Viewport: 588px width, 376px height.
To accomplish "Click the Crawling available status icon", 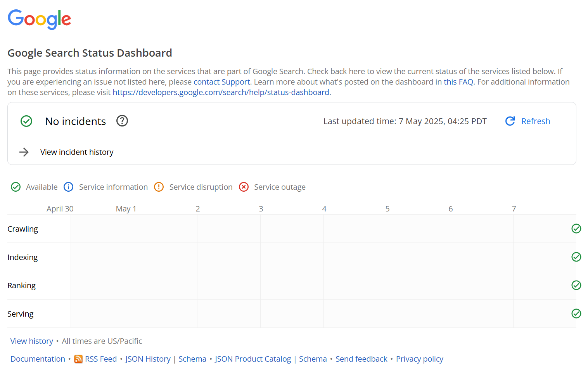I will 576,229.
